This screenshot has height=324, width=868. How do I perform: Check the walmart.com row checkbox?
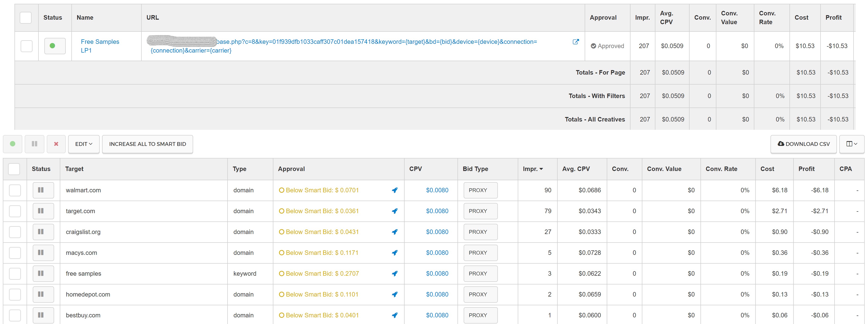tap(15, 190)
